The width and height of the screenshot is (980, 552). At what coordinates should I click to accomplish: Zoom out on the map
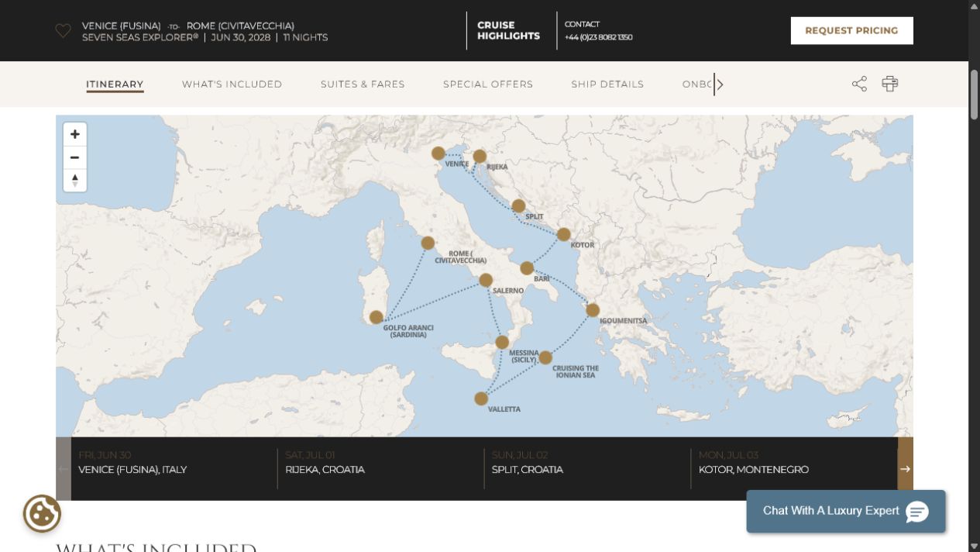[74, 157]
